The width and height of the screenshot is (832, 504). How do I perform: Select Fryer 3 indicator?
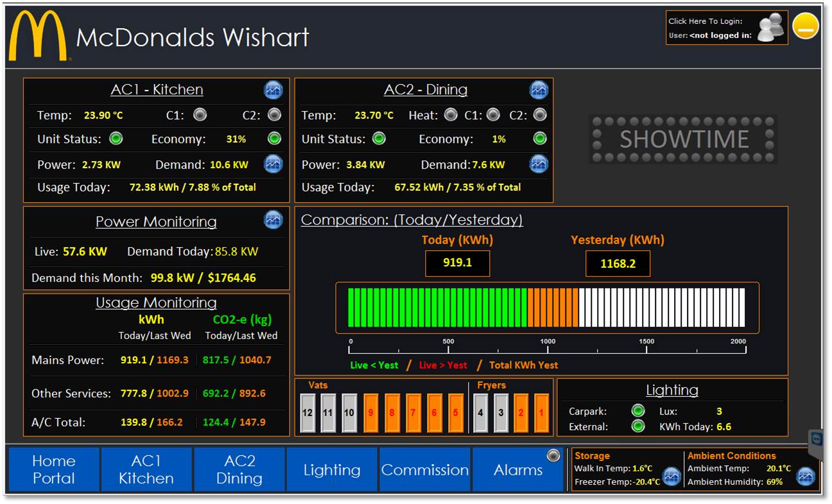pyautogui.click(x=501, y=413)
